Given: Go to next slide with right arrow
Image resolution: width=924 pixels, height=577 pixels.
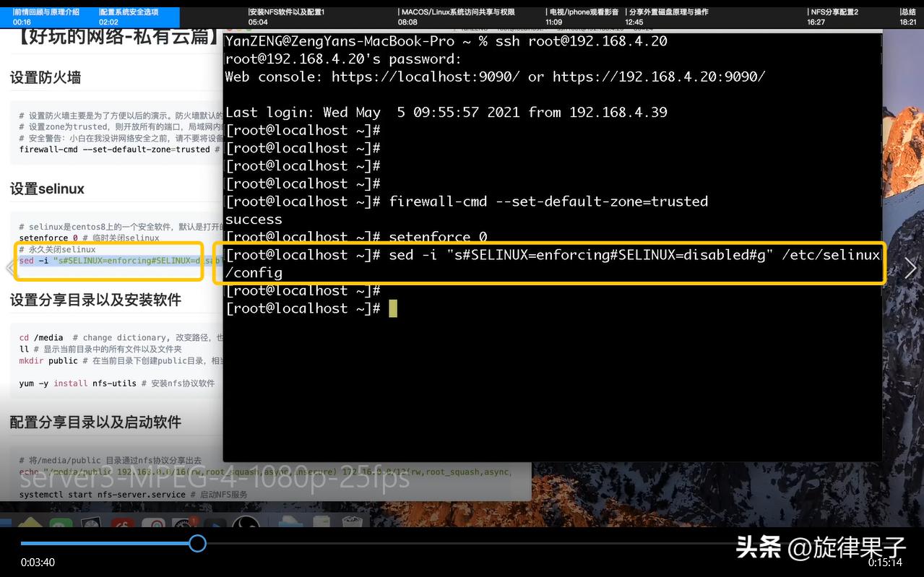Looking at the screenshot, I should pyautogui.click(x=911, y=269).
